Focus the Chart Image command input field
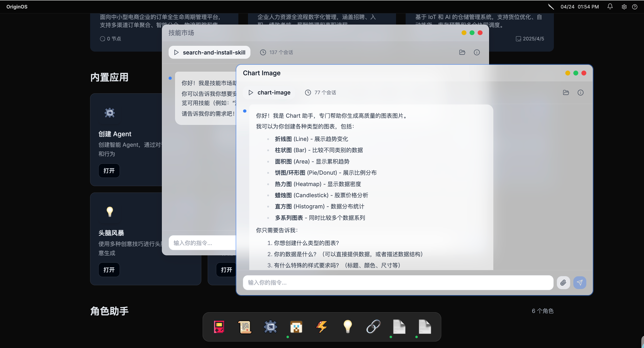Viewport: 644px width, 348px height. pos(398,283)
